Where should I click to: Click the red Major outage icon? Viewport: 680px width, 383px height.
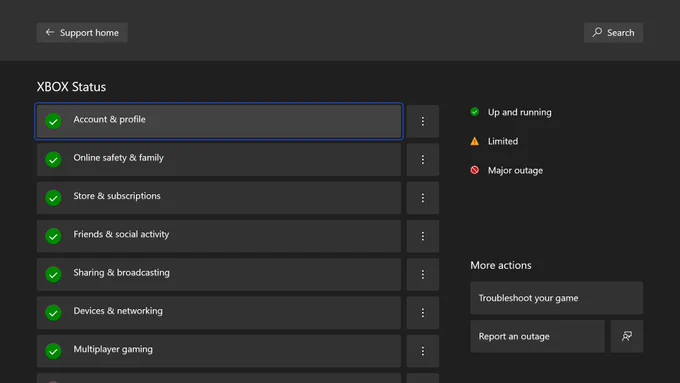pos(475,170)
